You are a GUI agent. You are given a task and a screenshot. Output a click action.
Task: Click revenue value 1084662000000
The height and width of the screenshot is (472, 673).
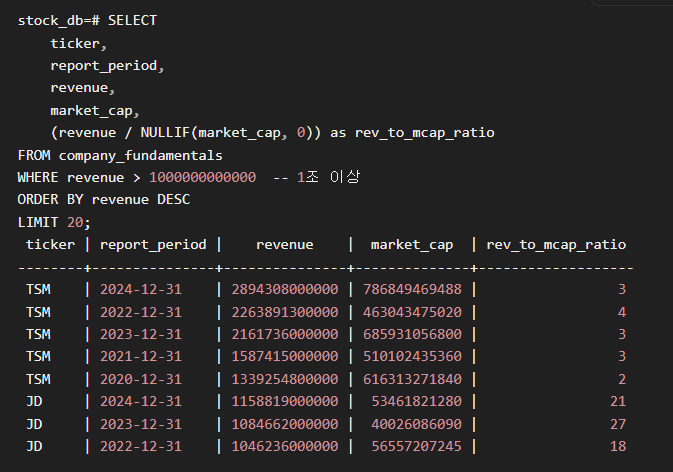(285, 424)
